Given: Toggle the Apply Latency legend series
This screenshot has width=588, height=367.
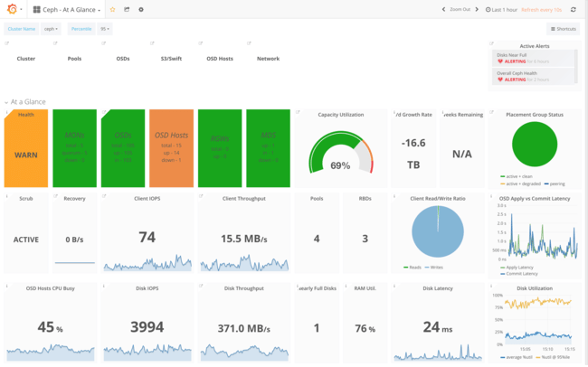Looking at the screenshot, I should pos(521,267).
